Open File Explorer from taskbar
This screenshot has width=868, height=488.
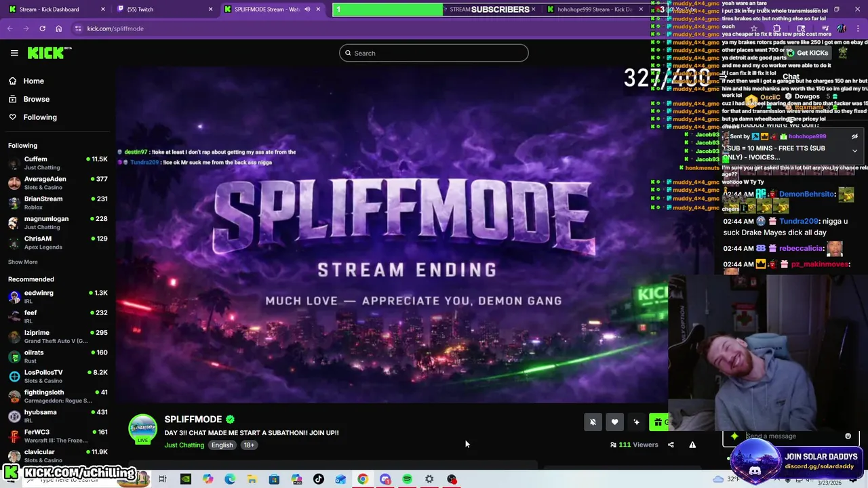click(x=252, y=479)
